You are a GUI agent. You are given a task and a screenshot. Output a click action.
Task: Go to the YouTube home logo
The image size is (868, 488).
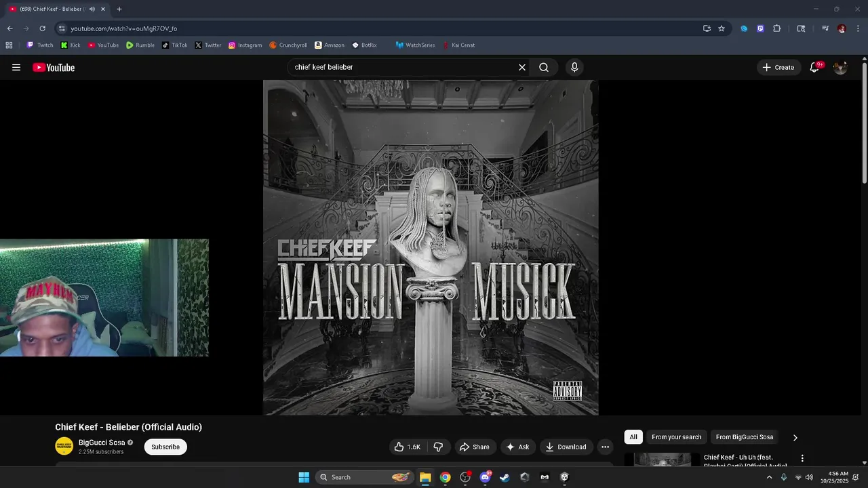click(x=54, y=67)
